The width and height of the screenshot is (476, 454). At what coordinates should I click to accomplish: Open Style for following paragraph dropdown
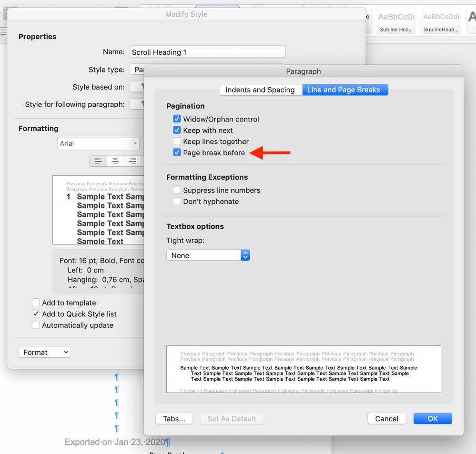point(137,104)
